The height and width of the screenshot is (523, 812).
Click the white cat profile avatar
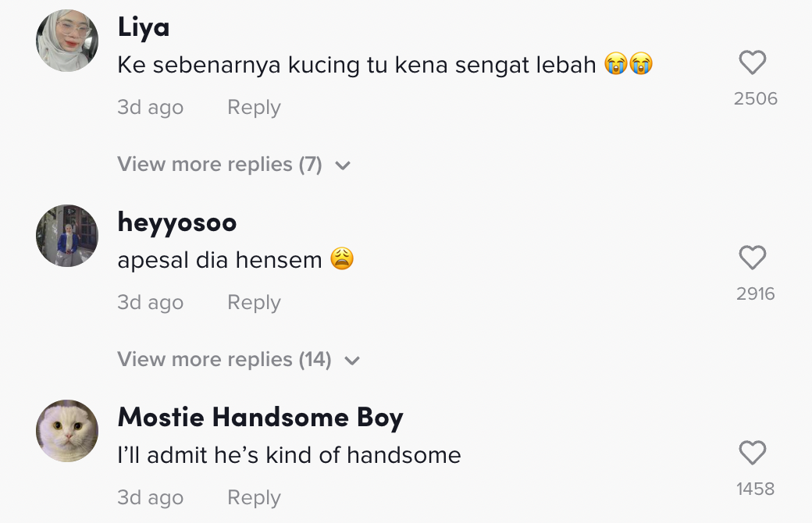point(67,431)
